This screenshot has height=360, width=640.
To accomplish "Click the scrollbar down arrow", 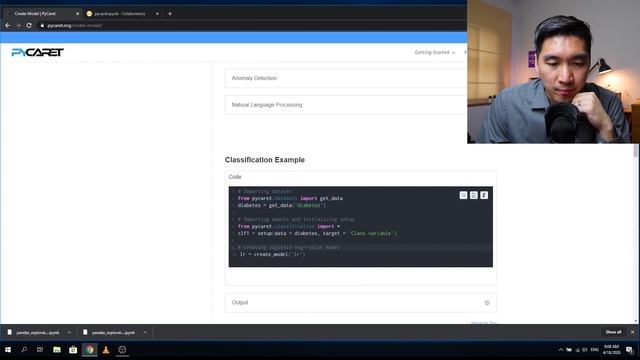I will [636, 322].
